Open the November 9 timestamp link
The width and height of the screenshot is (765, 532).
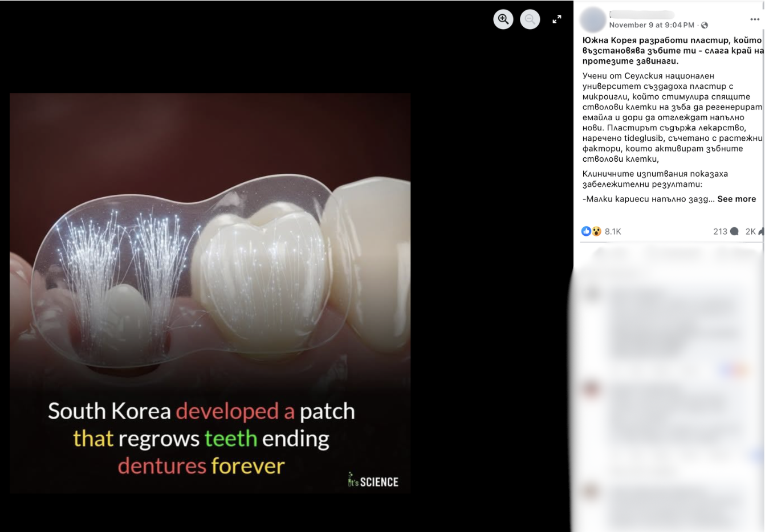tap(651, 25)
